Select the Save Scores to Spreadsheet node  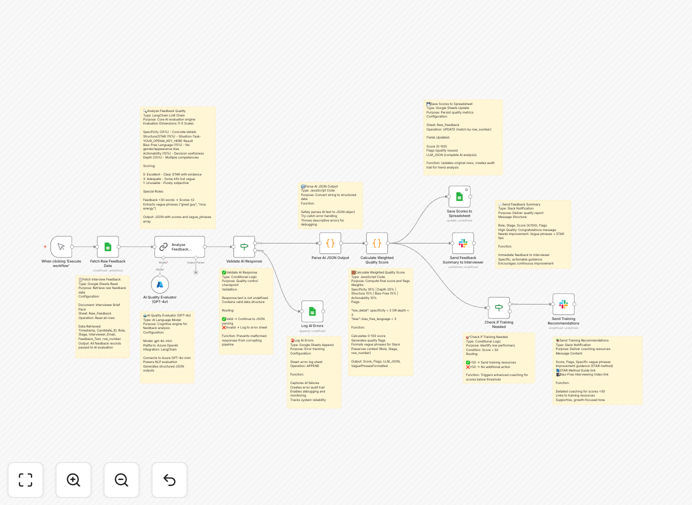tap(459, 197)
